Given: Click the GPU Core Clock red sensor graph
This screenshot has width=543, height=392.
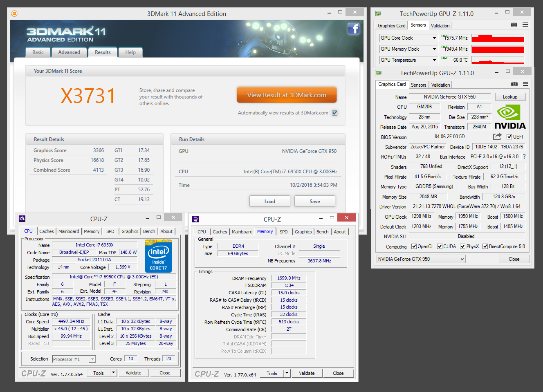Looking at the screenshot, I should pos(498,38).
